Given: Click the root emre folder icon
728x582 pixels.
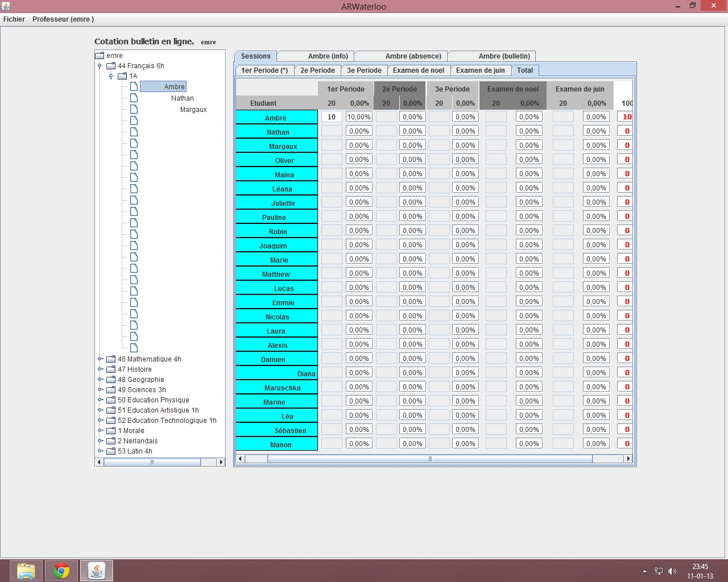Looking at the screenshot, I should pyautogui.click(x=100, y=56).
